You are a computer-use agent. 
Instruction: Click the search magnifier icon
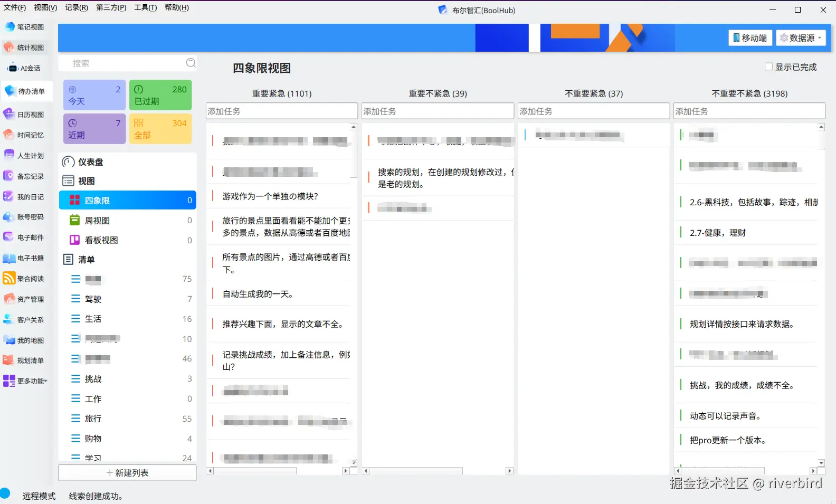(191, 63)
